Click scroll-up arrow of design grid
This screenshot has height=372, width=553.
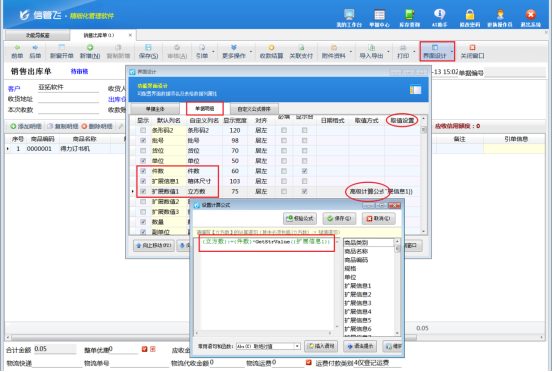424,119
